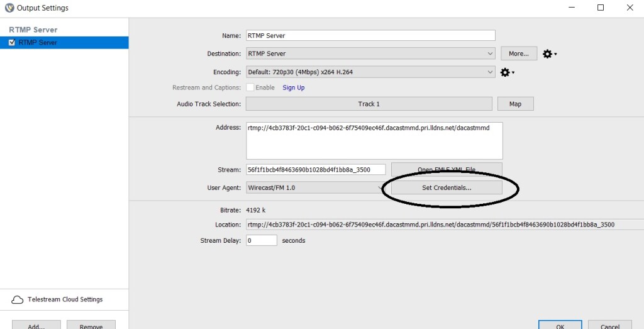Expand the Destination dropdown
The height and width of the screenshot is (329, 644).
pyautogui.click(x=370, y=54)
